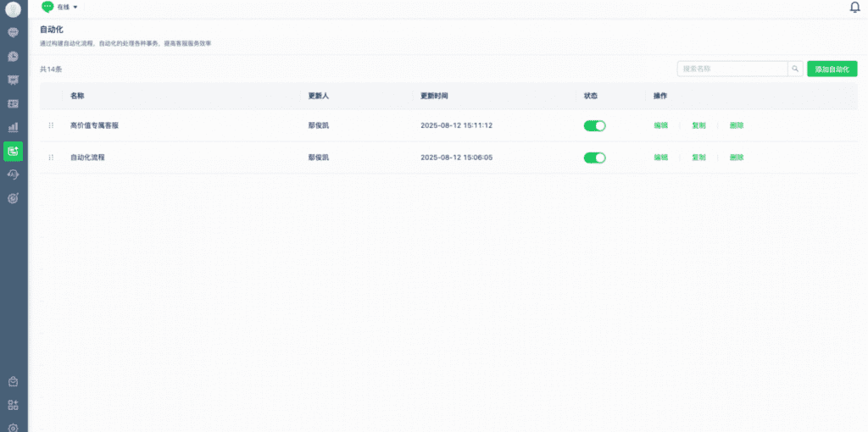
Task: Click drag handle of 高价值专属客服 row
Action: 51,125
